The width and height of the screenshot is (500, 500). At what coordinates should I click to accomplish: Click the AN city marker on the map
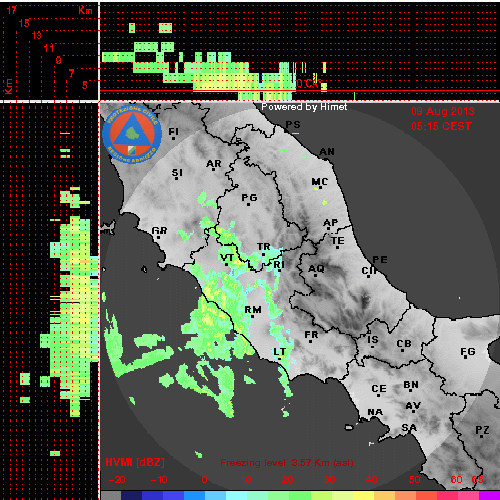(327, 152)
